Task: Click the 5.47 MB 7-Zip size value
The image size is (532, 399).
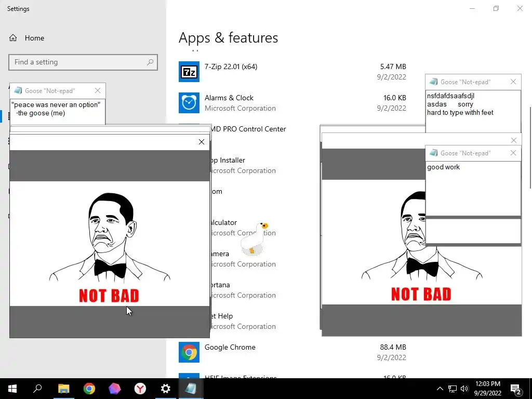Action: click(x=393, y=66)
